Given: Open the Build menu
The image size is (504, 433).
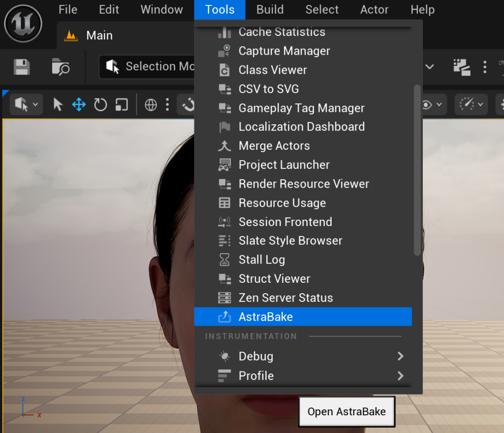Looking at the screenshot, I should [x=270, y=9].
